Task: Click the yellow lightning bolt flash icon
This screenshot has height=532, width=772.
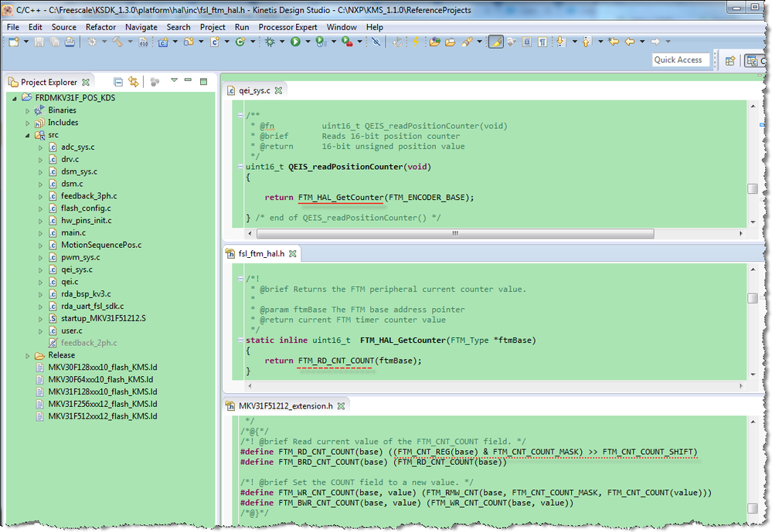Action: point(416,42)
